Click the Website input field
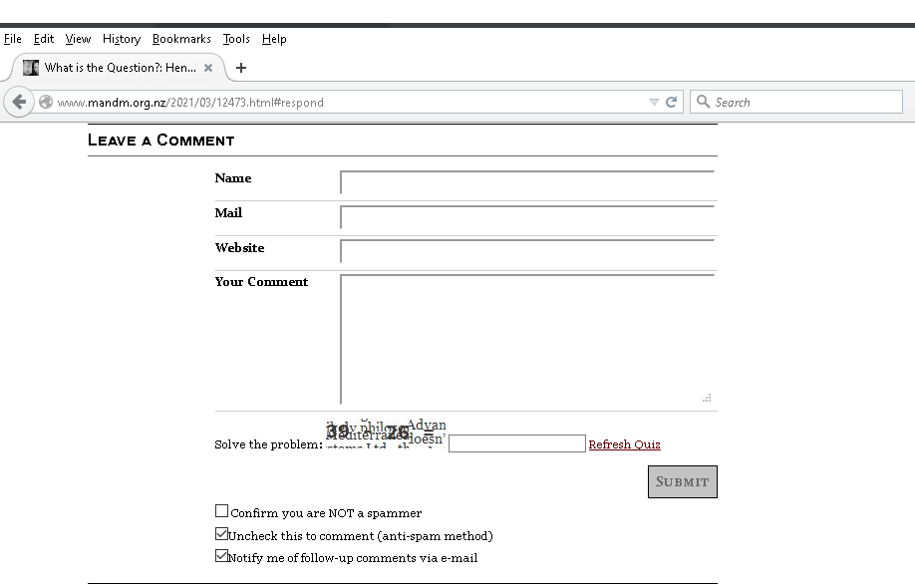 coord(527,251)
